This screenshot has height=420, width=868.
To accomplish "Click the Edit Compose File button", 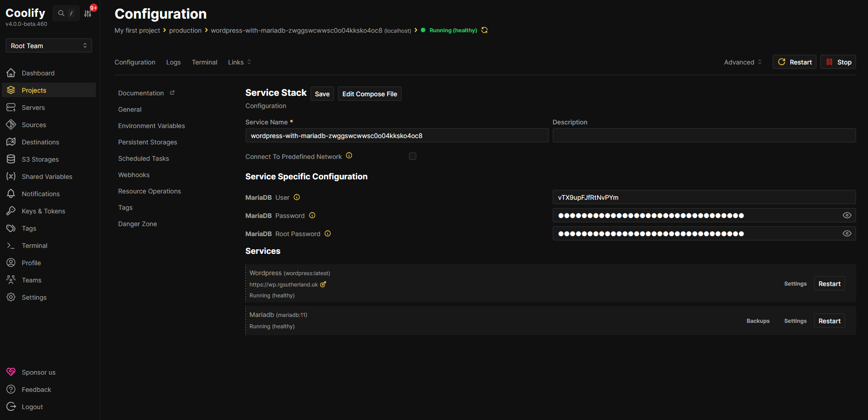I will pos(369,94).
